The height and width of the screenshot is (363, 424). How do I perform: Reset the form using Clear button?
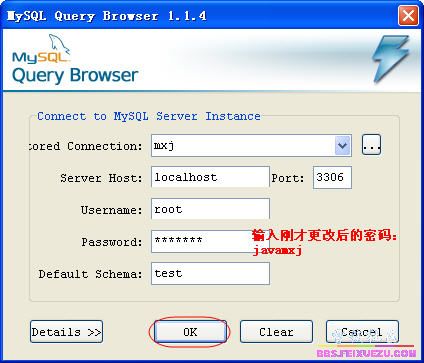pos(276,332)
